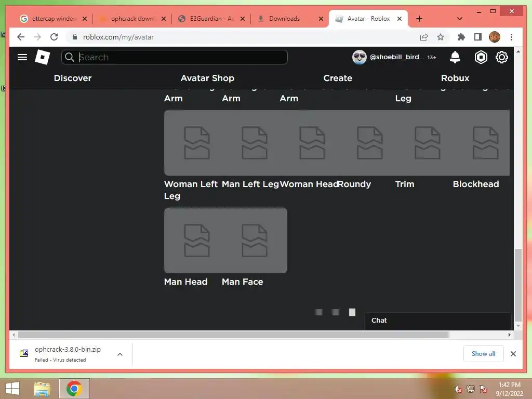Click the ophcrack-3.8.0-bin.zip file name
The image size is (532, 399).
68,349
